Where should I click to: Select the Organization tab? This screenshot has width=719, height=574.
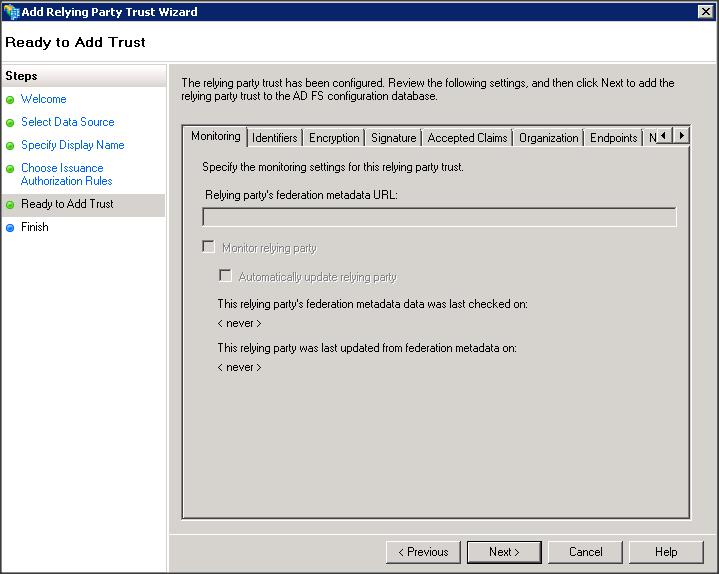point(548,138)
